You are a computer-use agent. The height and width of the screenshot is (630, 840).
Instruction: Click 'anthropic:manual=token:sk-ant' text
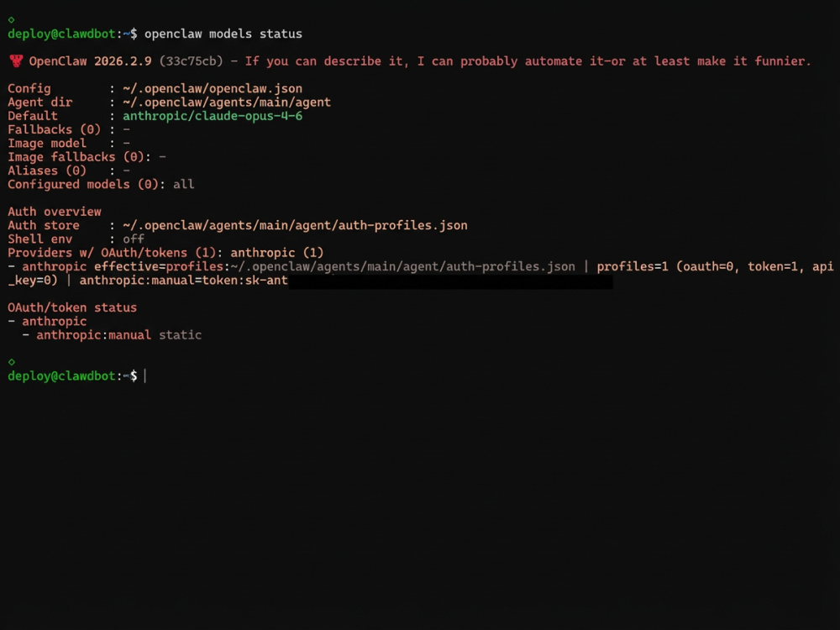(184, 281)
